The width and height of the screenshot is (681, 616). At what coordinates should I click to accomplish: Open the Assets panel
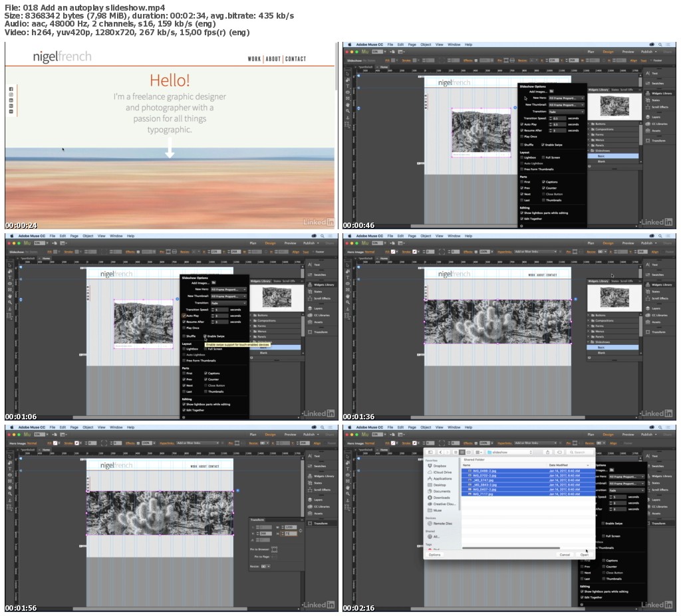pos(658,130)
